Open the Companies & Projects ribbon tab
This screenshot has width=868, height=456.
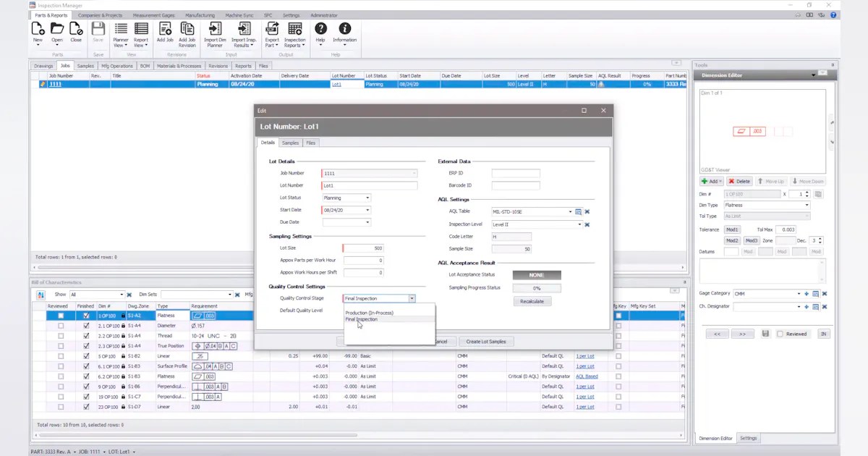100,14
